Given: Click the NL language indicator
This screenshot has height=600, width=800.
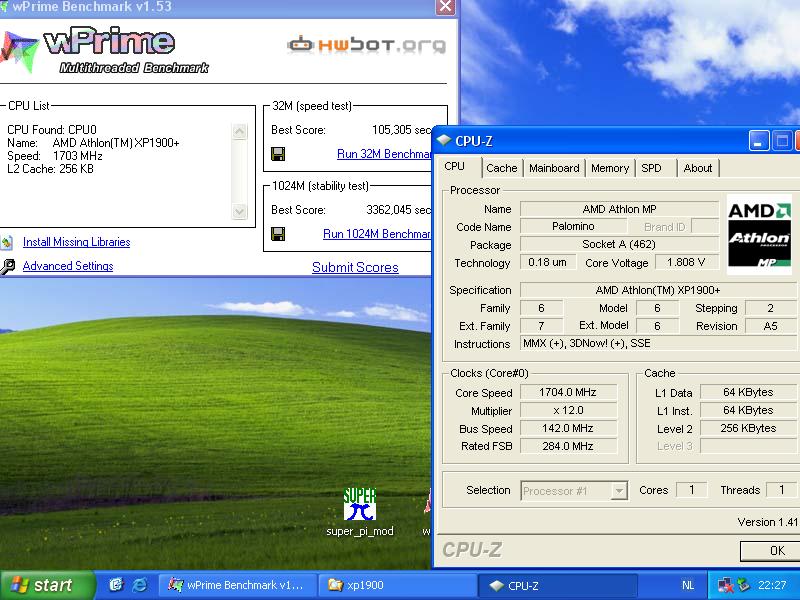Looking at the screenshot, I should (688, 585).
